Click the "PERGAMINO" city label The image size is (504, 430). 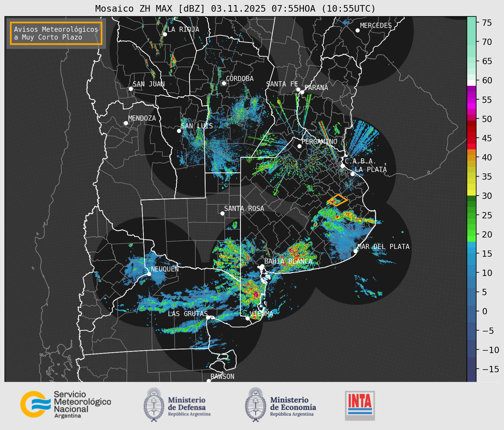pyautogui.click(x=319, y=141)
